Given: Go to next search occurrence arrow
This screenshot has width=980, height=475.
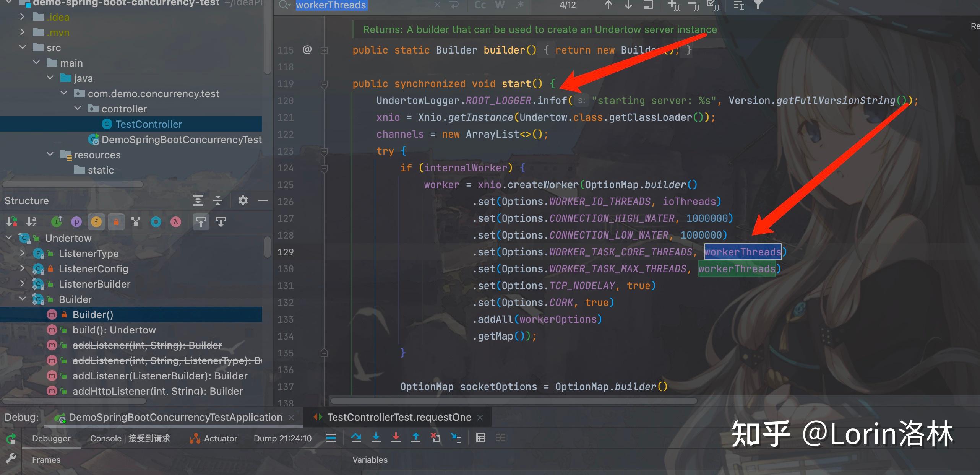Looking at the screenshot, I should point(628,5).
